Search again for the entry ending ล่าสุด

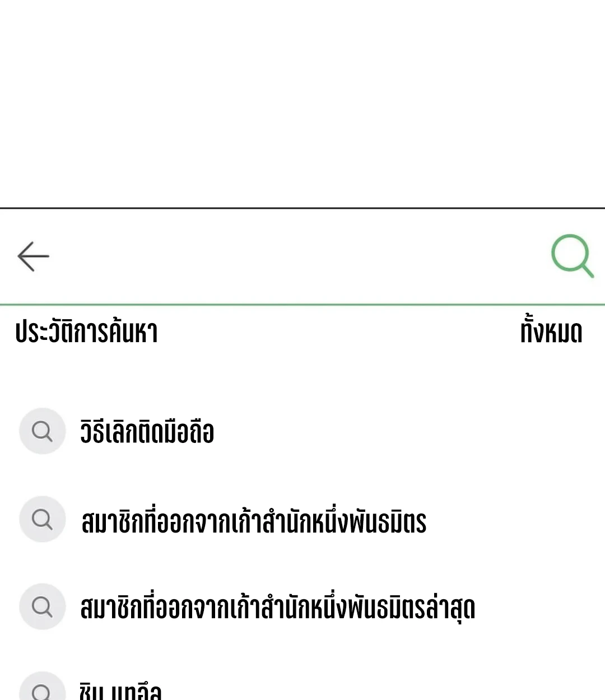pyautogui.click(x=278, y=608)
